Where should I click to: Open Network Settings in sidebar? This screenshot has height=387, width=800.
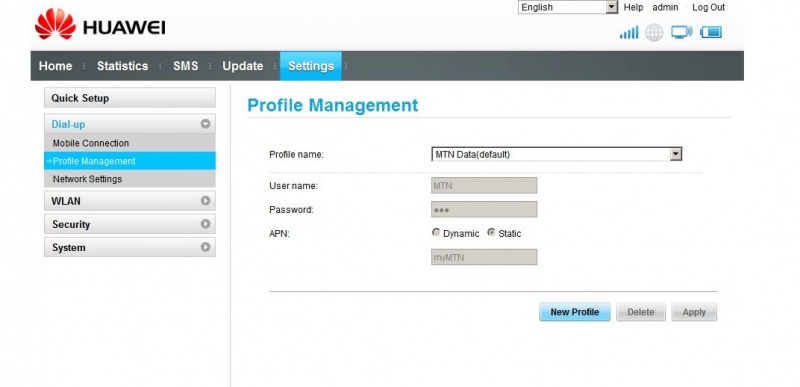[x=130, y=179]
